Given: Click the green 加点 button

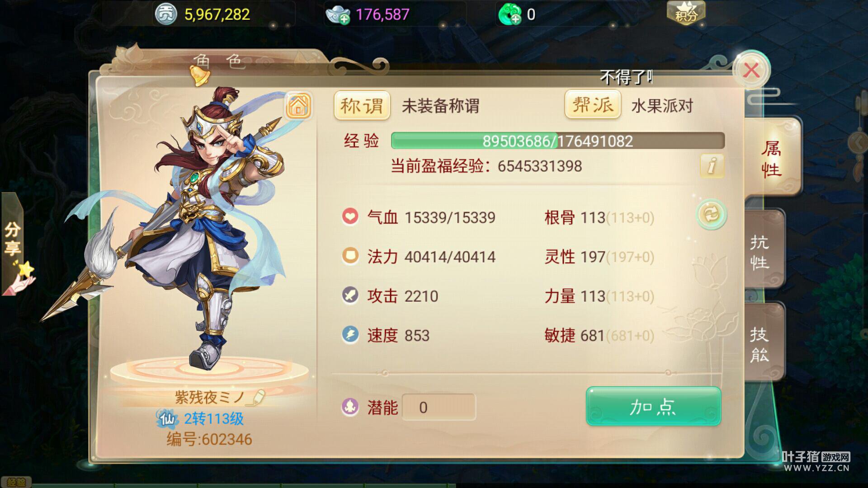Looking at the screenshot, I should 653,406.
